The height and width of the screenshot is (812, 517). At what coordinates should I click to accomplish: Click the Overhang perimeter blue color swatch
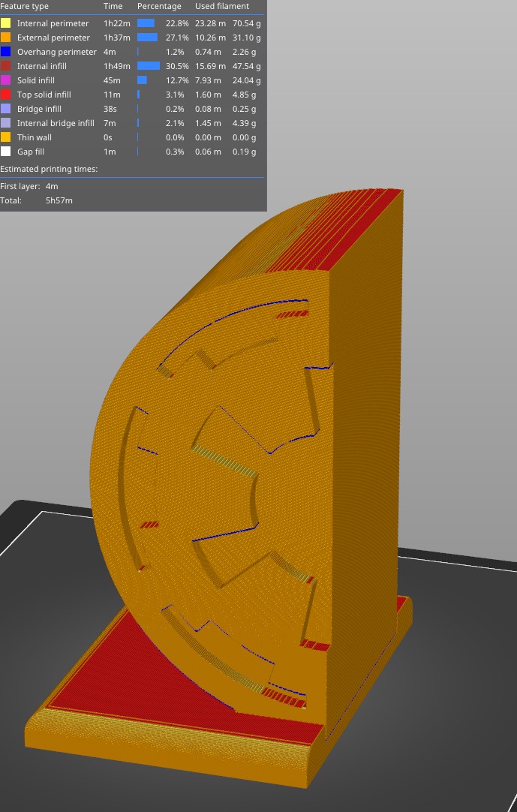(x=6, y=52)
